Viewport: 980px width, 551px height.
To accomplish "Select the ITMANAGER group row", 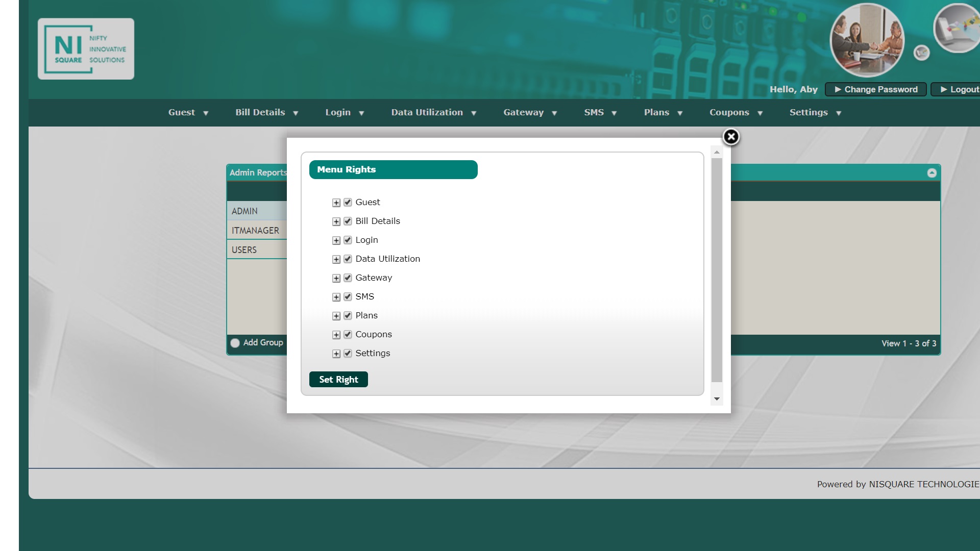I will coord(255,231).
